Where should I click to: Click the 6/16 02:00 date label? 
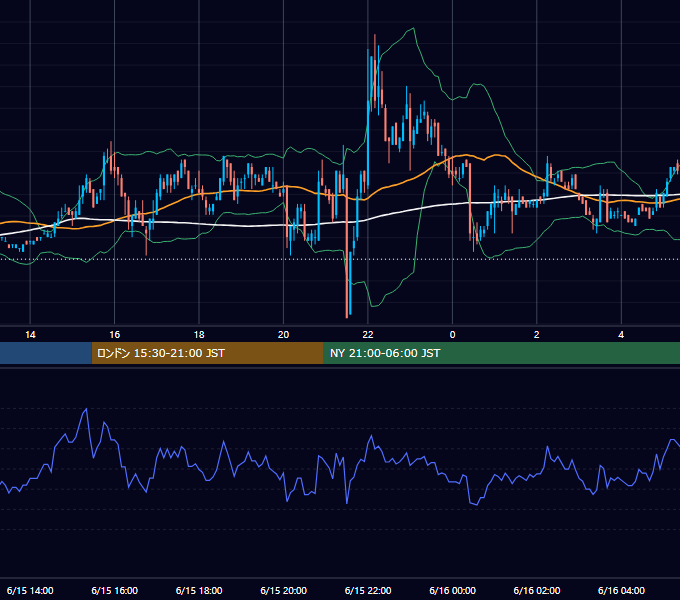(537, 590)
